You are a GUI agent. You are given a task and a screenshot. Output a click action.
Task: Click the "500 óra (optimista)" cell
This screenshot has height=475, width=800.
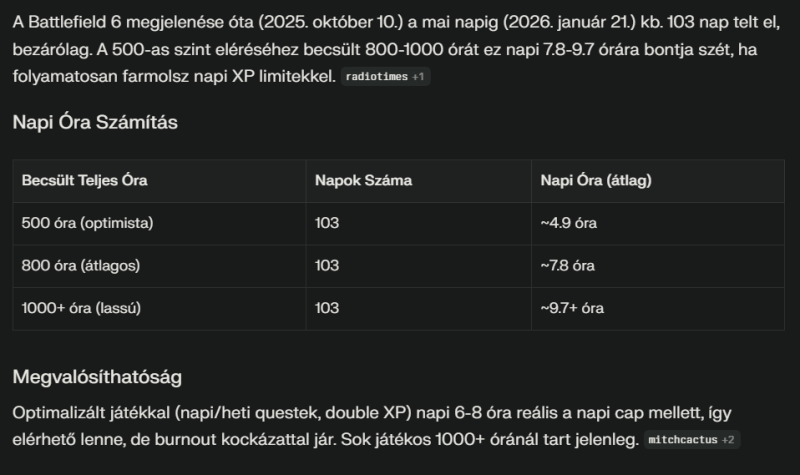(x=87, y=223)
